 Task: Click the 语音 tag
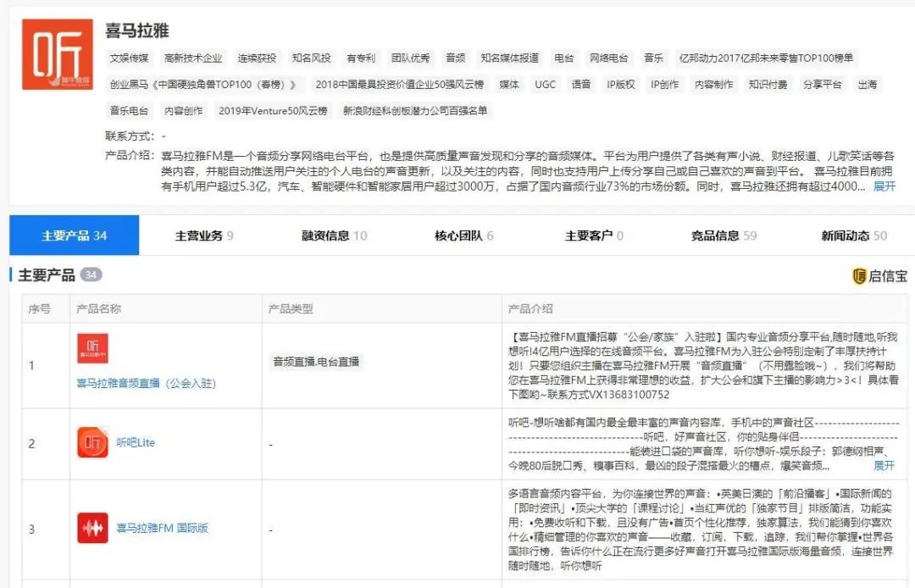pyautogui.click(x=581, y=85)
